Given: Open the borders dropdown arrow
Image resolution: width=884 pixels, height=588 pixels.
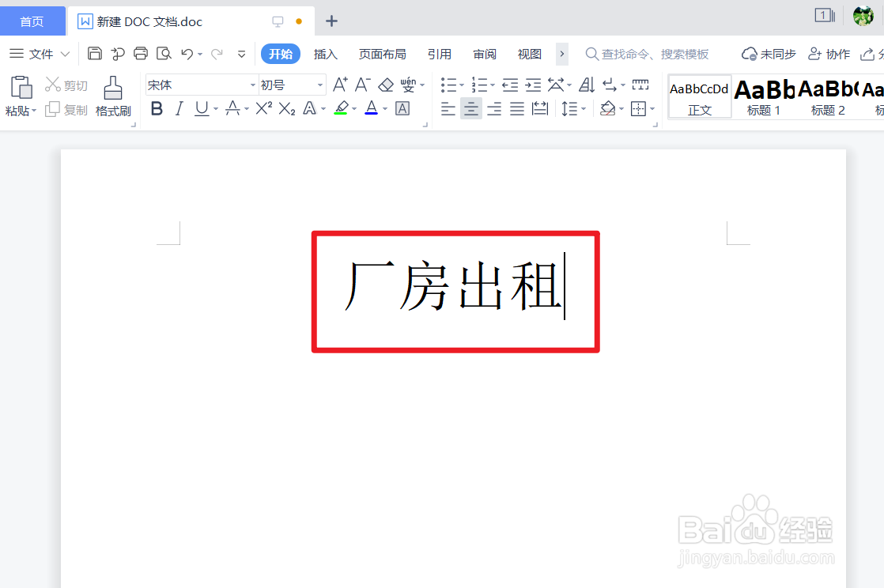Looking at the screenshot, I should 652,109.
